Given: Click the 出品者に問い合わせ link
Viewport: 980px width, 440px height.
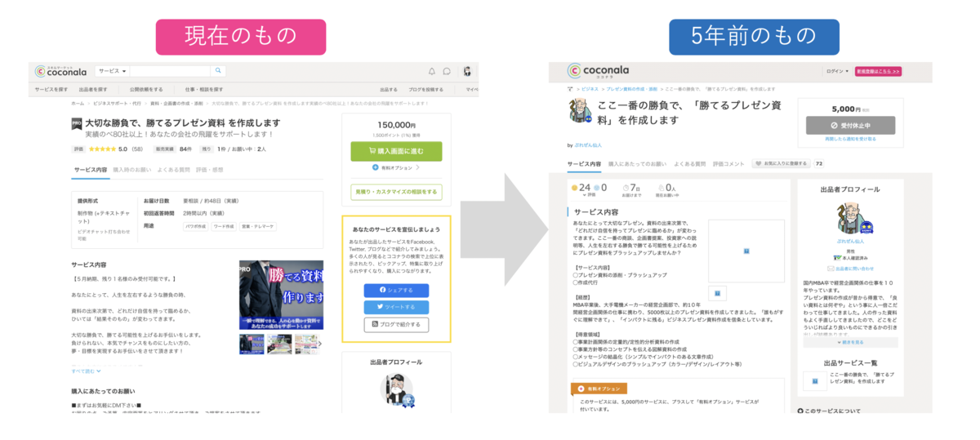Looking at the screenshot, I should pyautogui.click(x=855, y=269).
